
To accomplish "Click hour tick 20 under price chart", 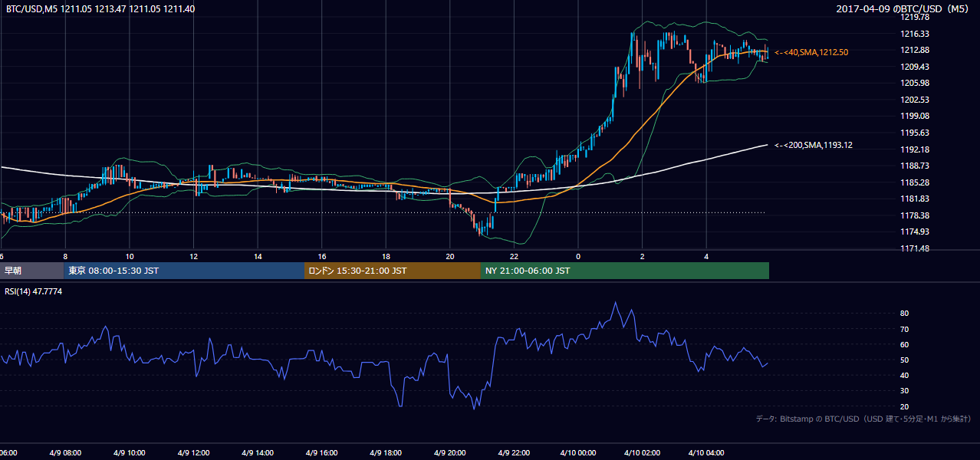I will click(450, 256).
